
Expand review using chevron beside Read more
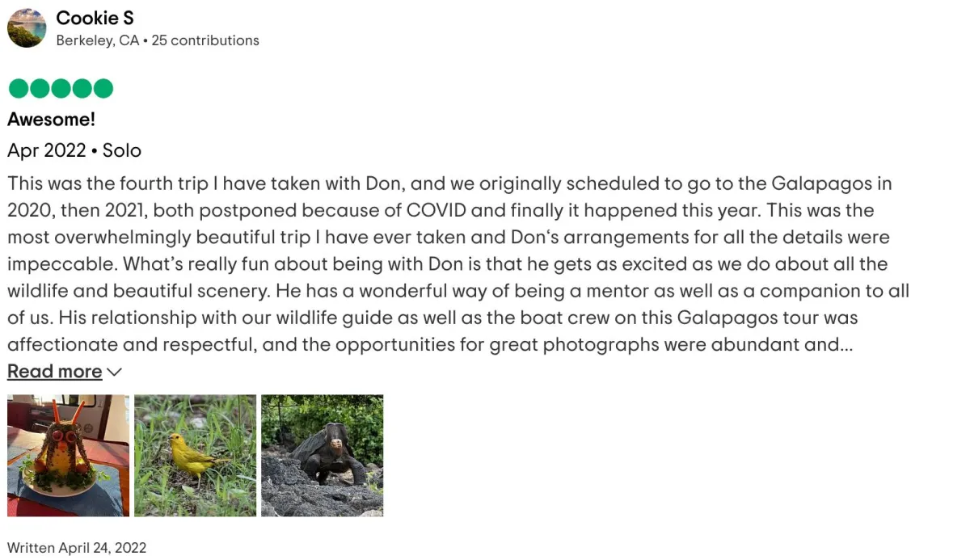(115, 372)
